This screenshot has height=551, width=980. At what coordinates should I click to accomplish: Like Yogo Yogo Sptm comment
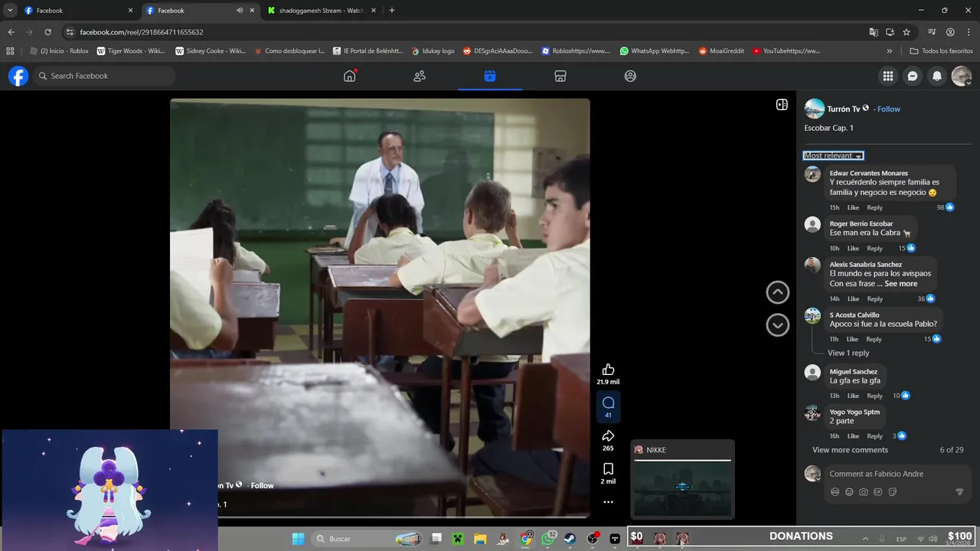coord(853,436)
